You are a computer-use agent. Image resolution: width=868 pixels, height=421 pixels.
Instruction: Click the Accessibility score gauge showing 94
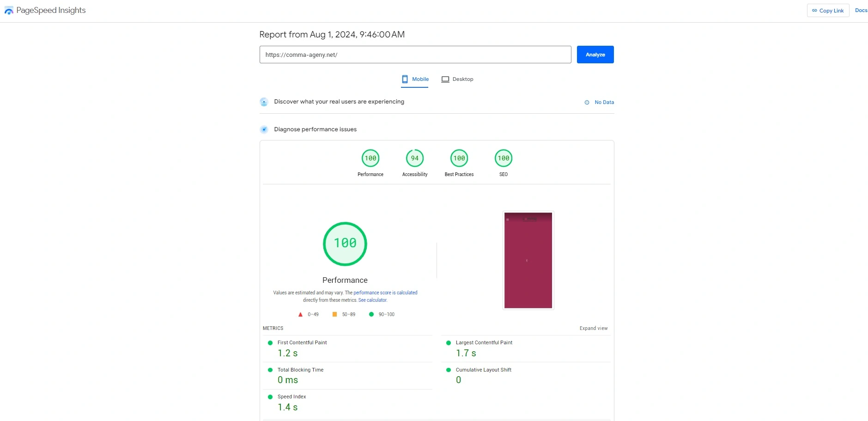click(414, 159)
